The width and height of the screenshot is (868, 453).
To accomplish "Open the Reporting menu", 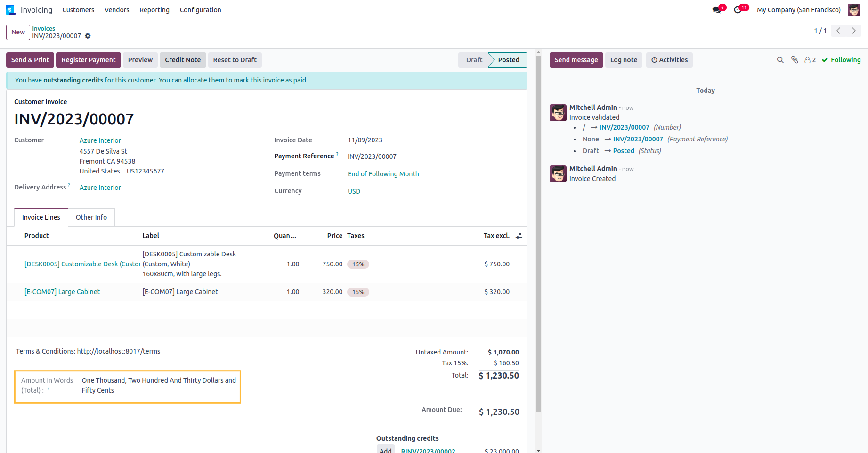I will pyautogui.click(x=154, y=10).
